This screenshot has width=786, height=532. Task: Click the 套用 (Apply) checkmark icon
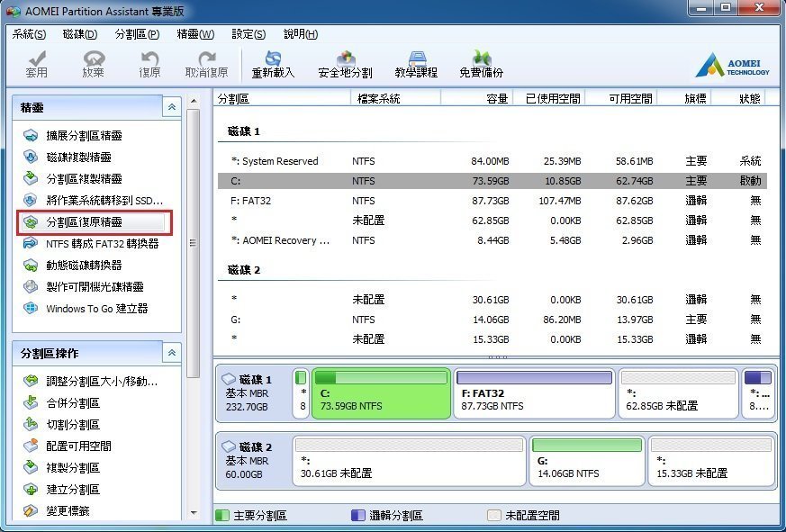point(37,58)
